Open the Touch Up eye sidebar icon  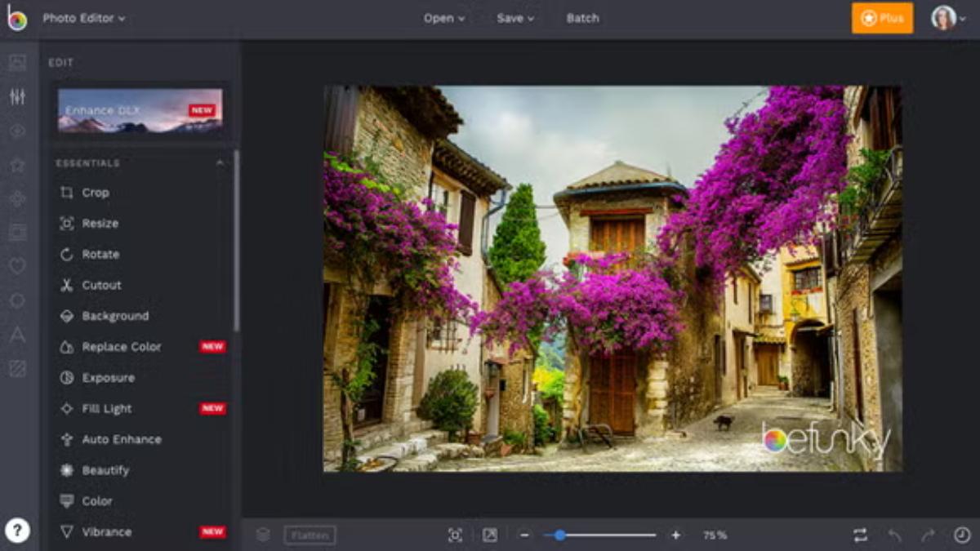(x=17, y=131)
